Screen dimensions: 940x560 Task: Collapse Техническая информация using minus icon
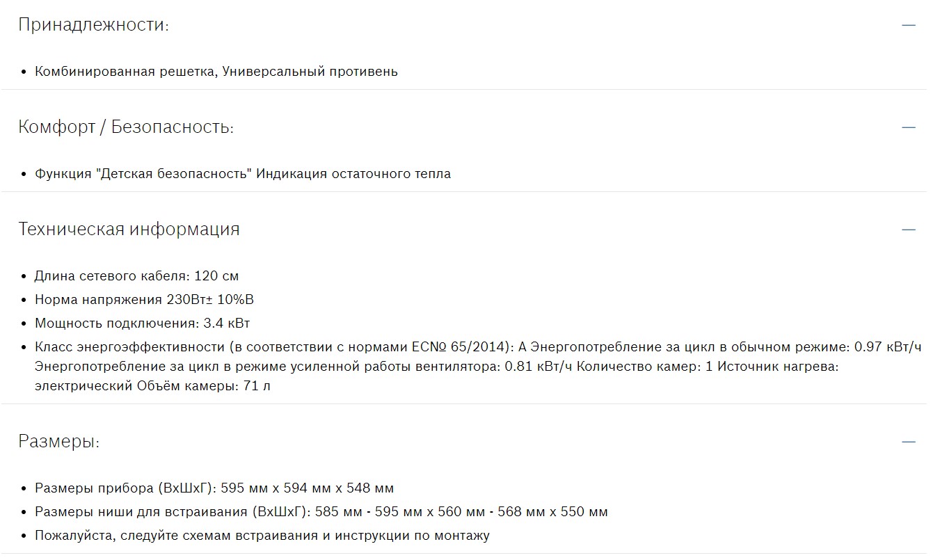[x=908, y=230]
